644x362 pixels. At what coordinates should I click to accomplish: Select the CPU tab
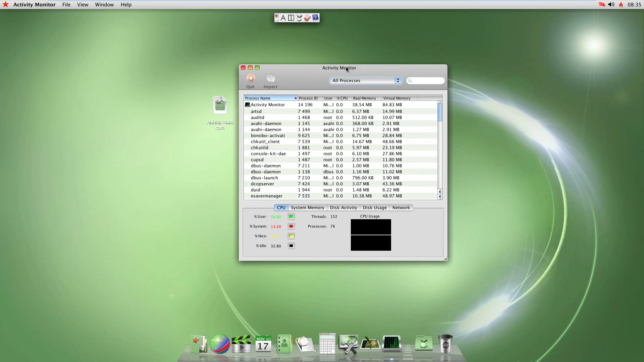[x=281, y=208]
